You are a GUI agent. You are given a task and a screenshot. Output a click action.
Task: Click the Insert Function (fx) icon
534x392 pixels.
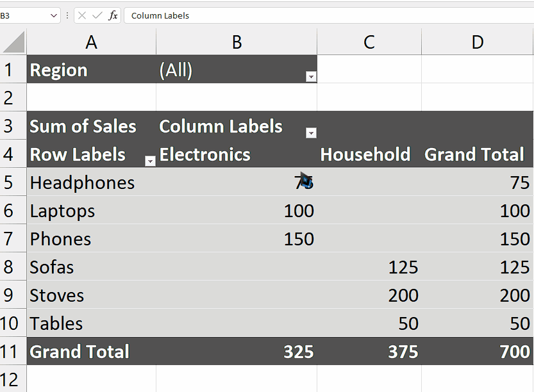pos(112,15)
